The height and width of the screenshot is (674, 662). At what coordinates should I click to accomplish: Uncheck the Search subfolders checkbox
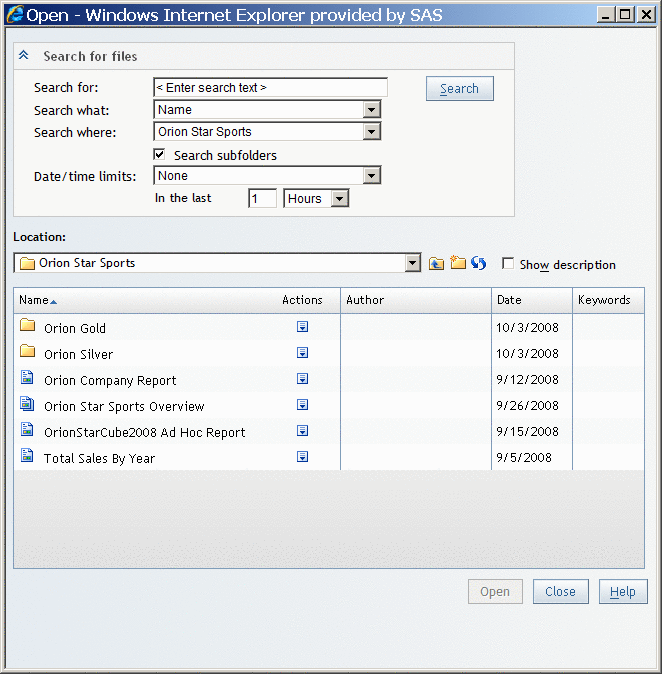[159, 155]
